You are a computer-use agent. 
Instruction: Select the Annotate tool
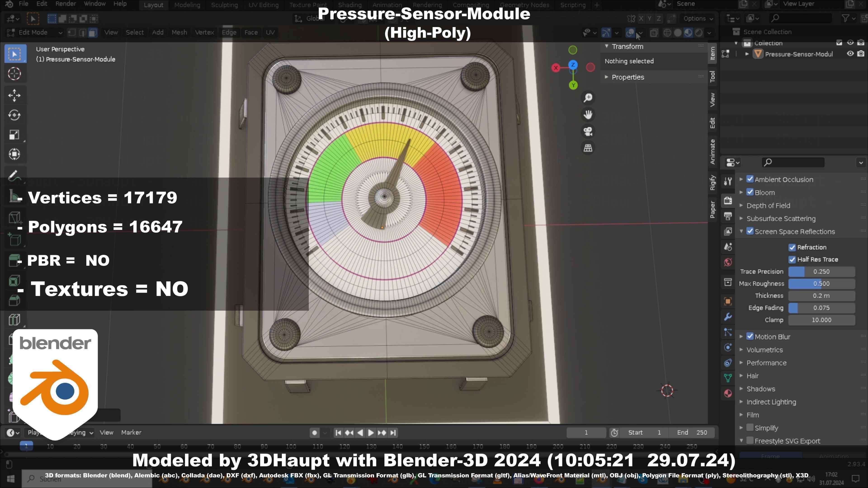pos(14,176)
